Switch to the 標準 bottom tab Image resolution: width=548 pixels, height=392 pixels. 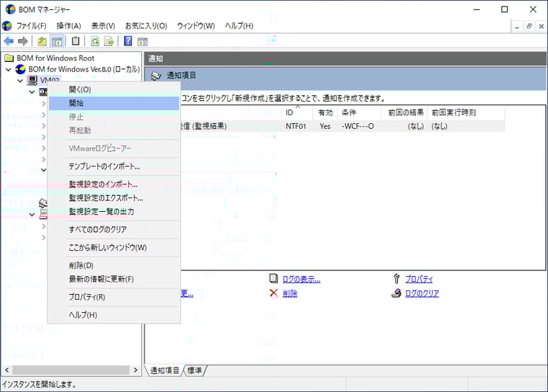coord(194,370)
